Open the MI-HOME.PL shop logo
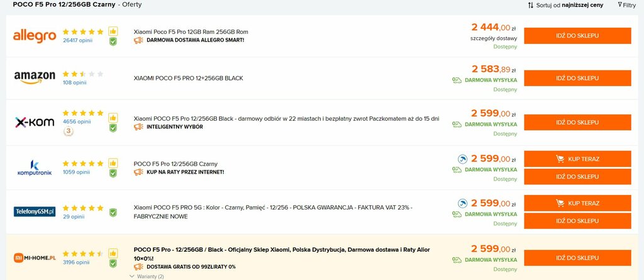Screen dimensions: 644x280 pos(35,258)
